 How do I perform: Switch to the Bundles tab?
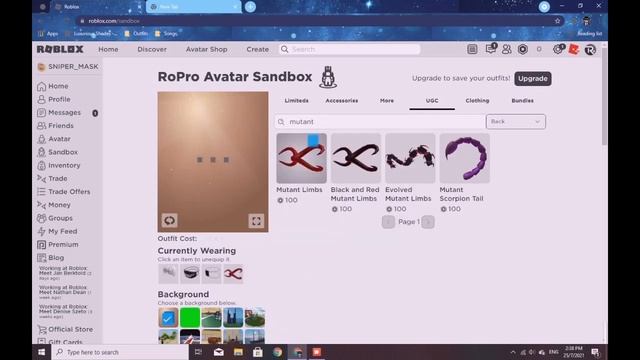(522, 100)
